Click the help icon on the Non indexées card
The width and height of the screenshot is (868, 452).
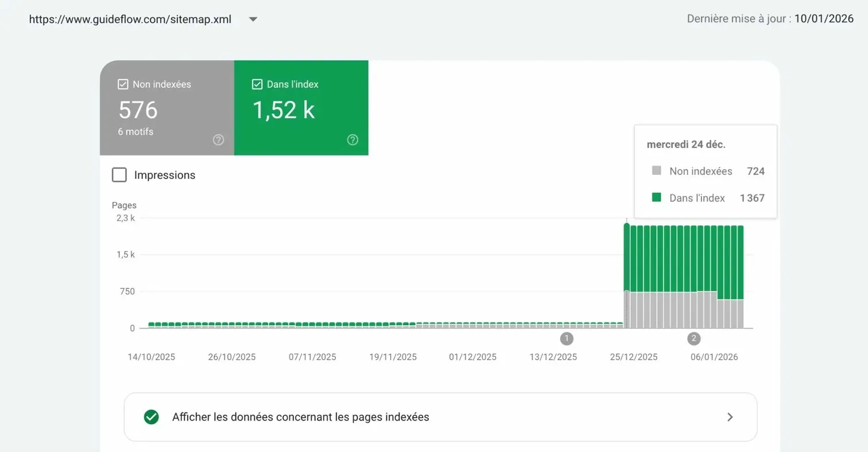point(218,139)
